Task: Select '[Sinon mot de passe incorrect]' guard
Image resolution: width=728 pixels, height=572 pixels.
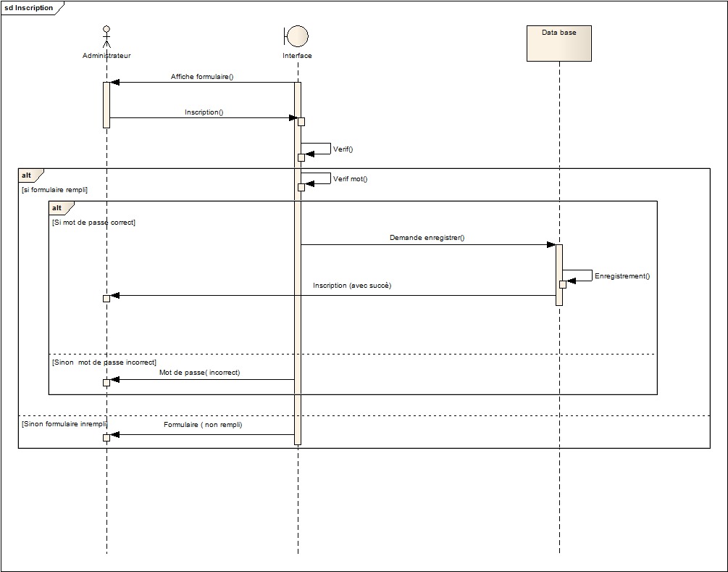Action: 104,362
